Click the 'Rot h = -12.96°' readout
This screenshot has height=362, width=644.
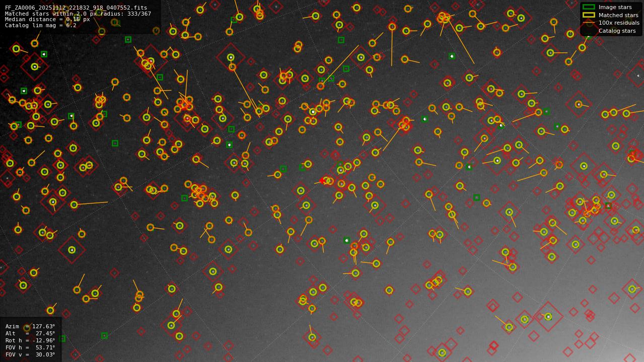click(30, 340)
